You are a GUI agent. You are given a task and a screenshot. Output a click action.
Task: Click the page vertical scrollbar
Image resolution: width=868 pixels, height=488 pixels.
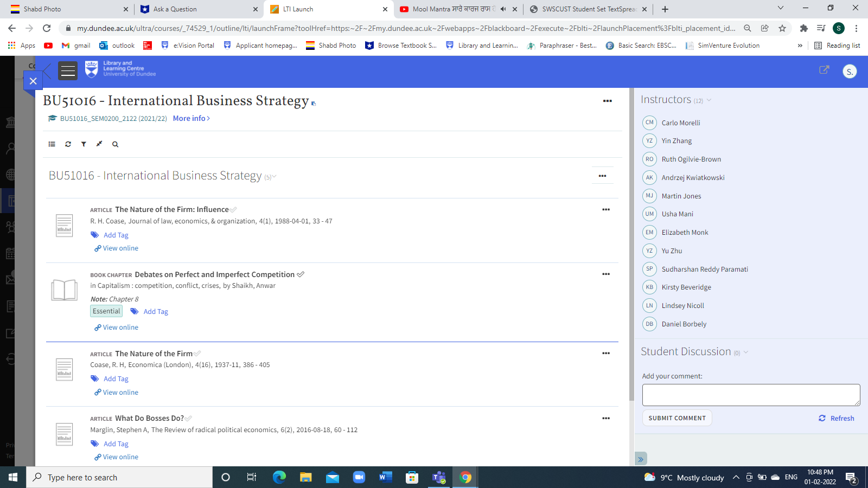coord(631,244)
